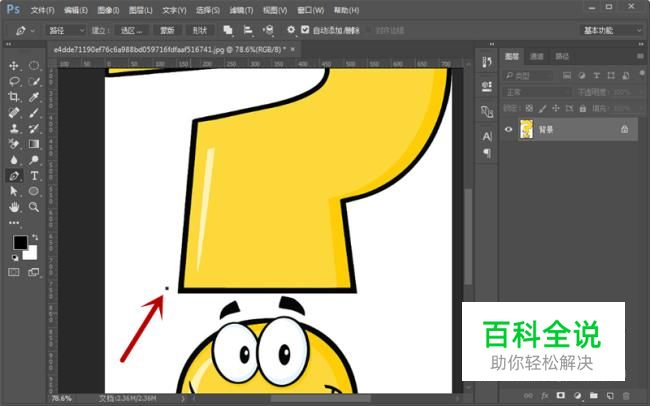The height and width of the screenshot is (406, 650).
Task: Select the Ellipse shape tool
Action: (x=34, y=191)
